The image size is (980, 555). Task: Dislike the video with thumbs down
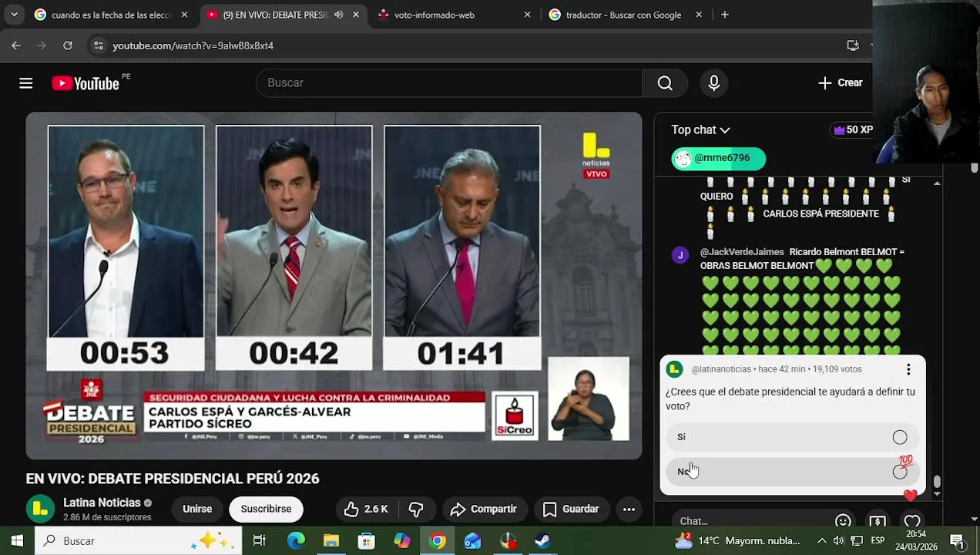[416, 509]
